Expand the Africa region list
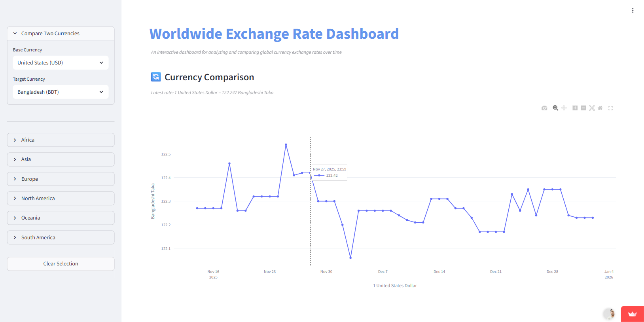Image resolution: width=644 pixels, height=322 pixels. pos(61,140)
